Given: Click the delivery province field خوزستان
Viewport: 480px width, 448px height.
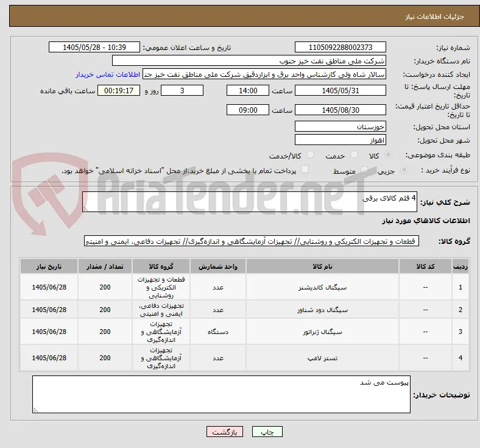Looking at the screenshot, I should click(340, 126).
